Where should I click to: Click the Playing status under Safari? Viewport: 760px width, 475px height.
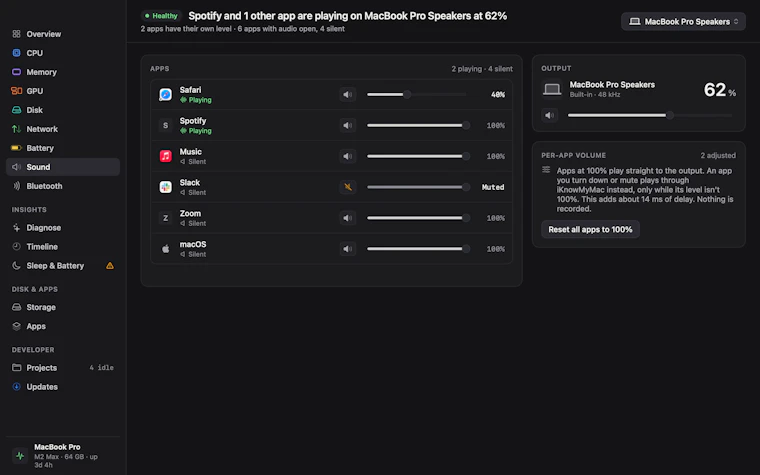click(196, 100)
